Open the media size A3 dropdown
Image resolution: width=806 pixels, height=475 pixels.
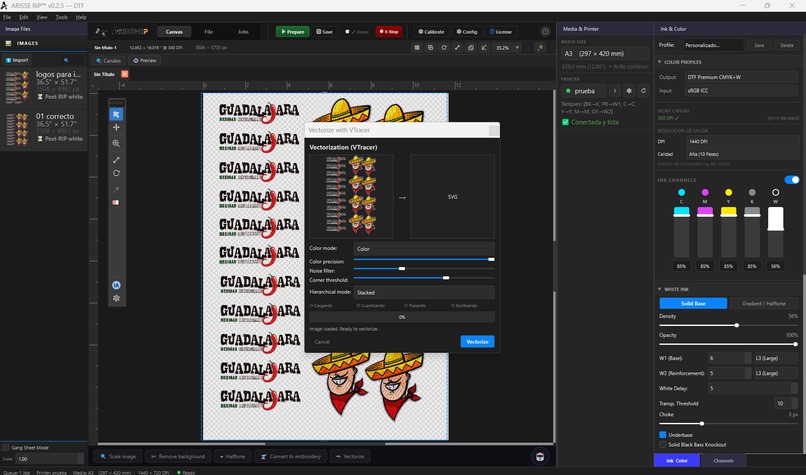click(604, 53)
